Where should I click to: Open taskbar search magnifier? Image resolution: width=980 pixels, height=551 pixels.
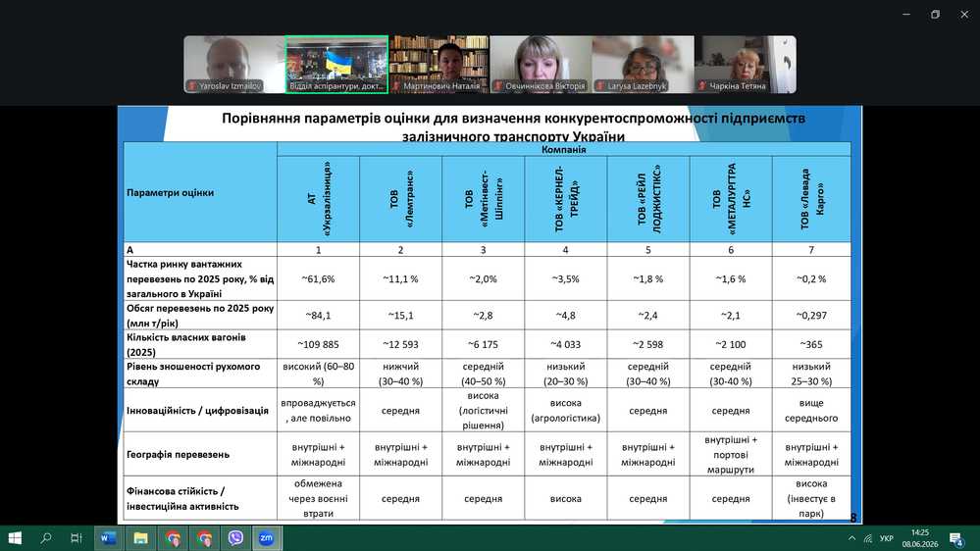[x=46, y=538]
